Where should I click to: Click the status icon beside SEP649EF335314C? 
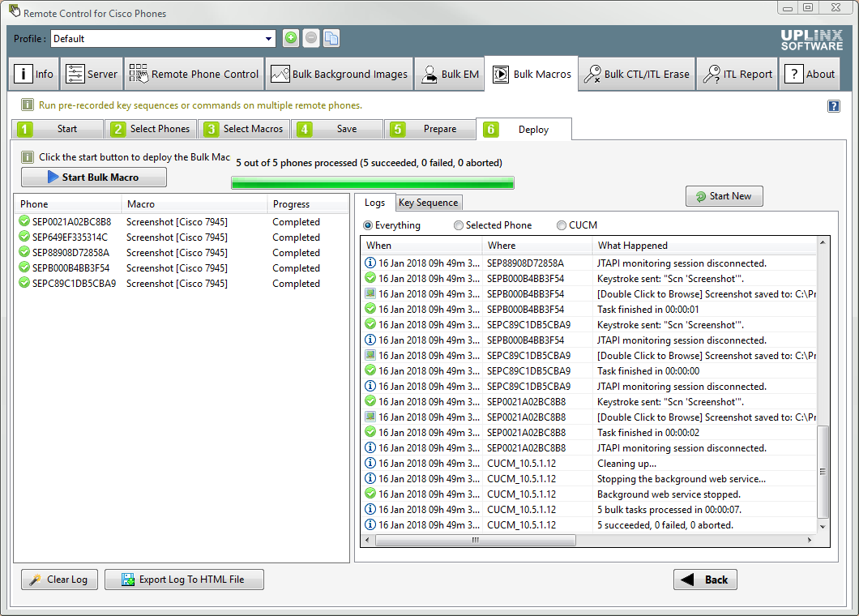[x=24, y=236]
